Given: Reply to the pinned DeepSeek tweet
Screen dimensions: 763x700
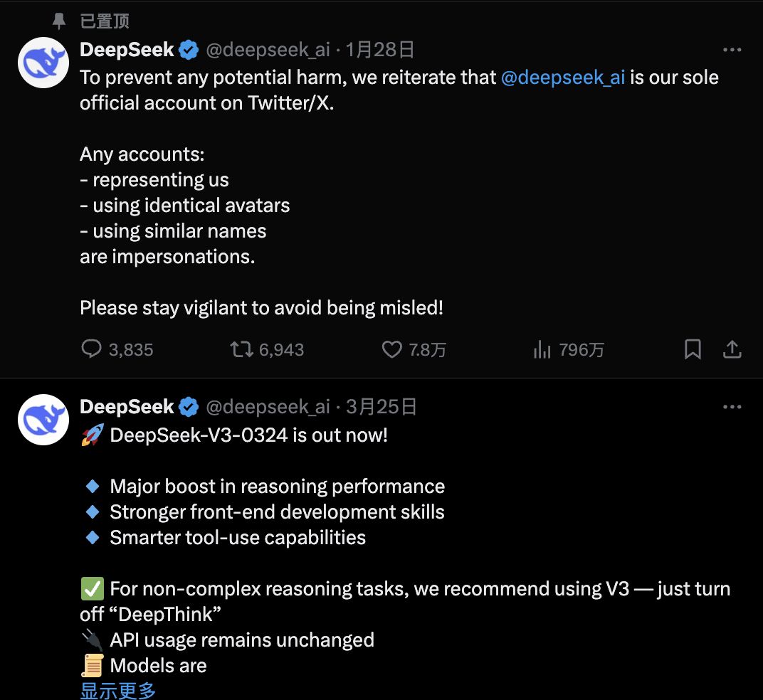Looking at the screenshot, I should [91, 349].
